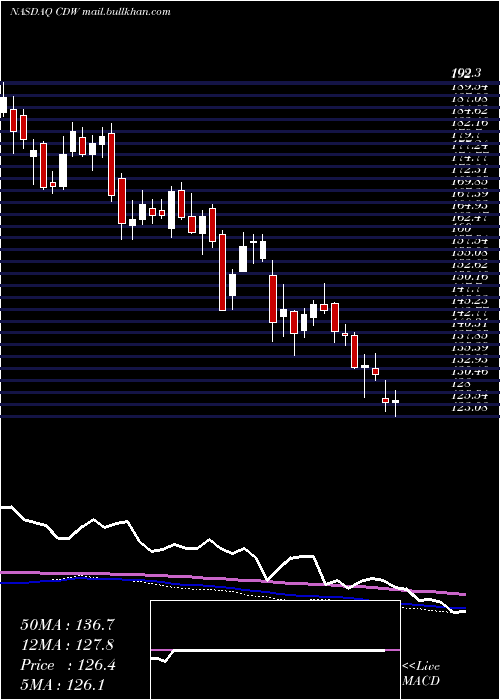Click the 152.62 price axis label
Image resolution: width=500 pixels, height=700 pixels.
point(469,266)
